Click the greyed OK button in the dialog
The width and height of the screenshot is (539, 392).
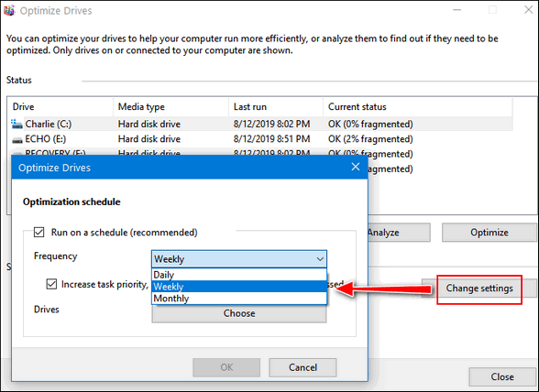point(226,367)
